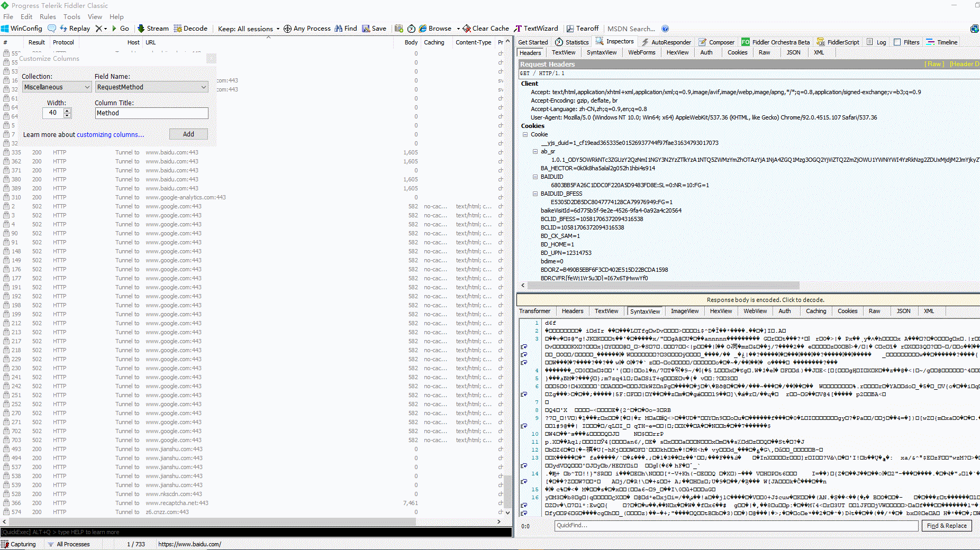The image size is (980, 550).
Task: Click the session list scroll down arrow
Action: 507,512
